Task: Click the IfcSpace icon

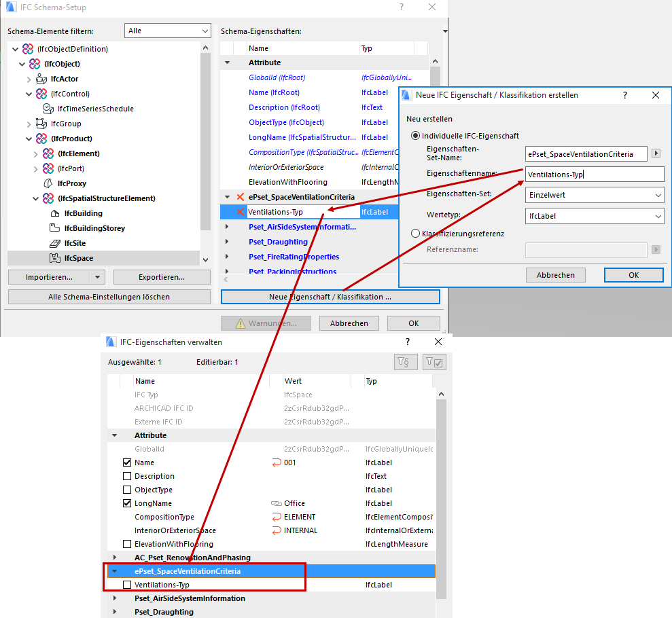Action: [x=55, y=258]
